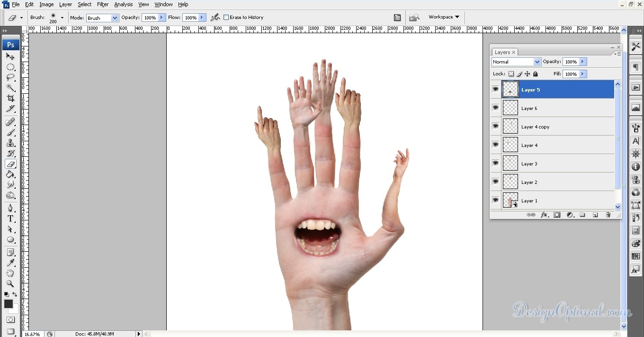This screenshot has width=644, height=337.
Task: Select the Lasso tool
Action: (10, 77)
